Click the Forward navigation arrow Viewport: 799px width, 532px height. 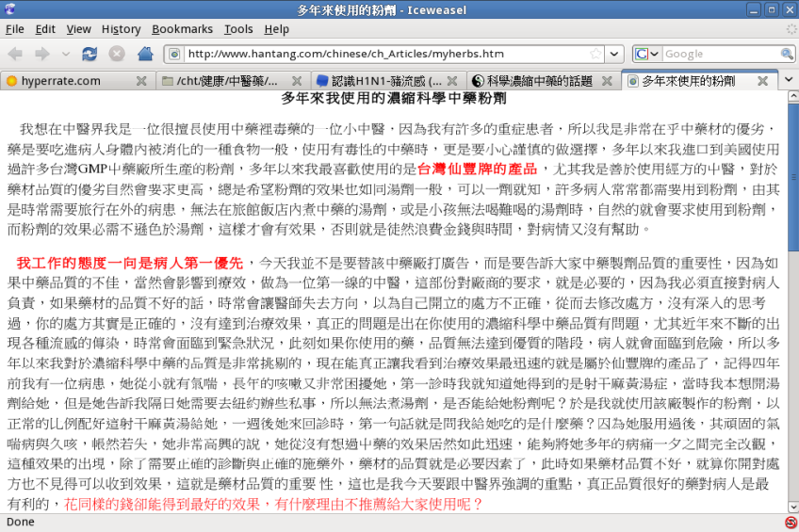tap(43, 54)
